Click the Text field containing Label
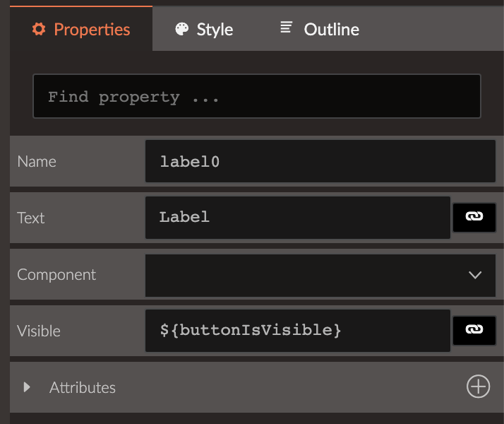The width and height of the screenshot is (504, 424). 297,217
